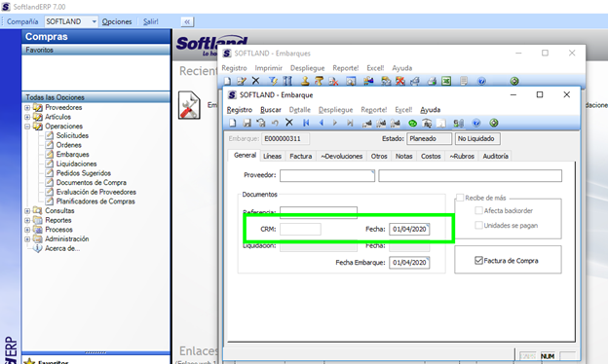Click the green refresh icon in Embarque toolbar
This screenshot has width=608, height=364.
412,124
